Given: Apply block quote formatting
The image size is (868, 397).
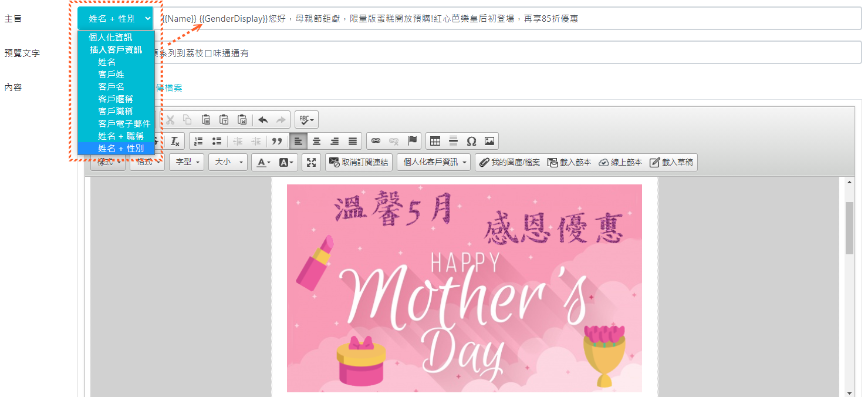Looking at the screenshot, I should [x=276, y=141].
